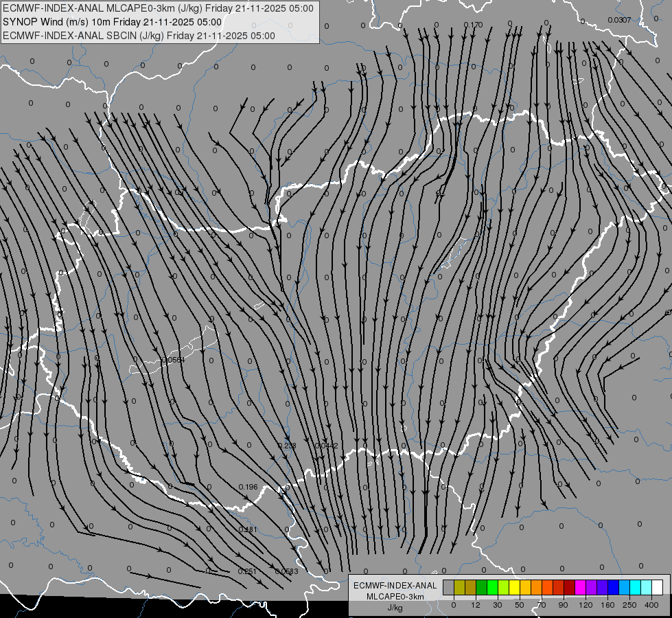Viewport: 672px width, 618px height.
Task: Click the white swatch at the legend end
Action: [657, 587]
